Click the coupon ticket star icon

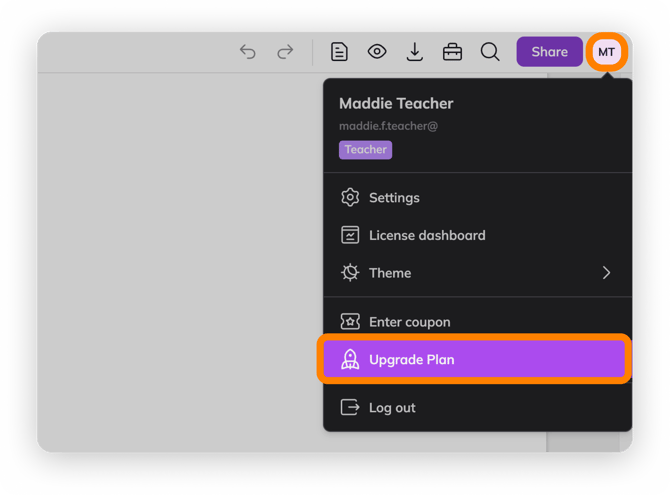(x=350, y=321)
